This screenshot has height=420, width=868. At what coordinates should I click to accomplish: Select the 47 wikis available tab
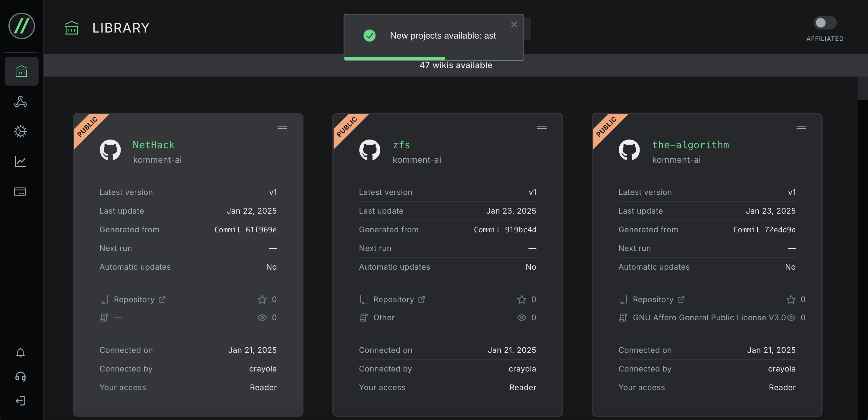pos(456,65)
